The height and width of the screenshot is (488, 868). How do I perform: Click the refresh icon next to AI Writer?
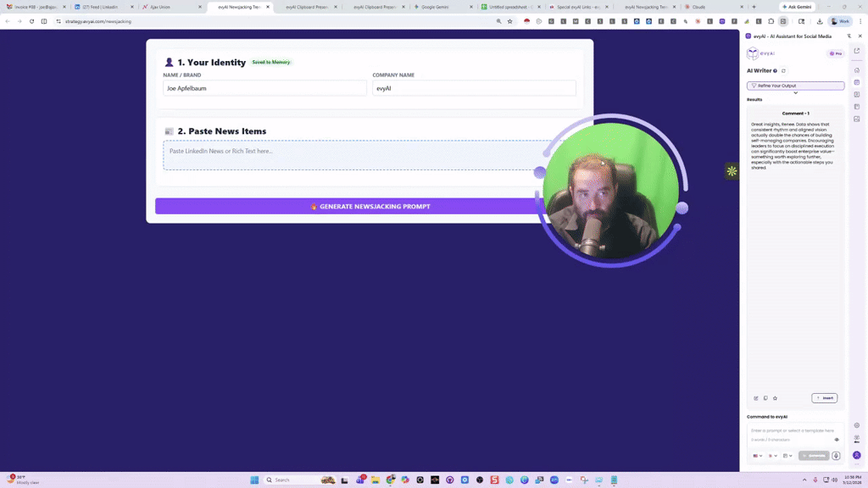coord(784,70)
